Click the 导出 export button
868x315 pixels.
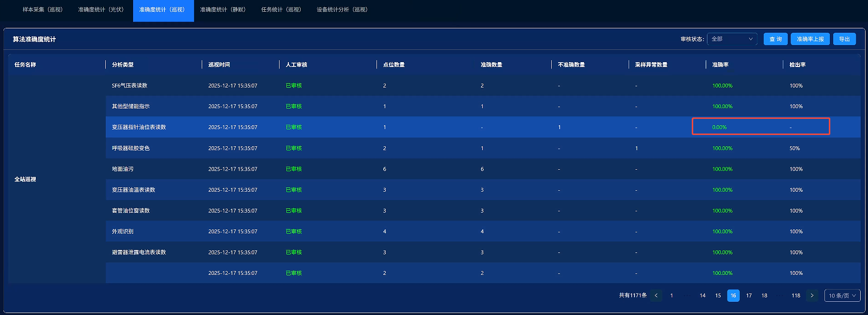pos(845,39)
